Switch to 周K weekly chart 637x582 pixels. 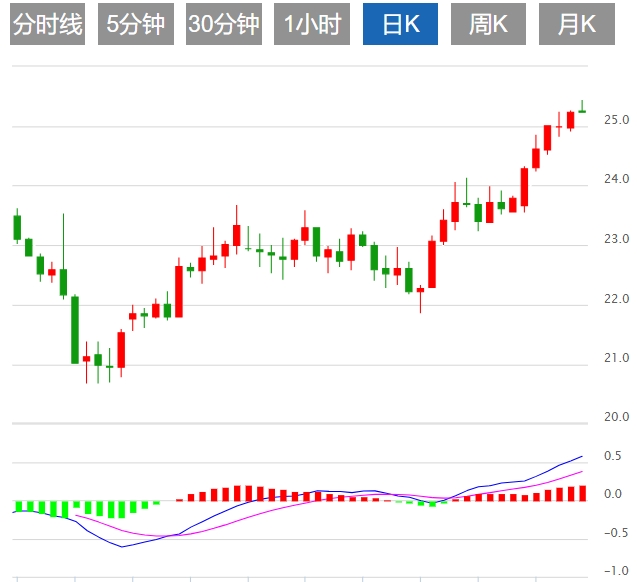click(488, 24)
